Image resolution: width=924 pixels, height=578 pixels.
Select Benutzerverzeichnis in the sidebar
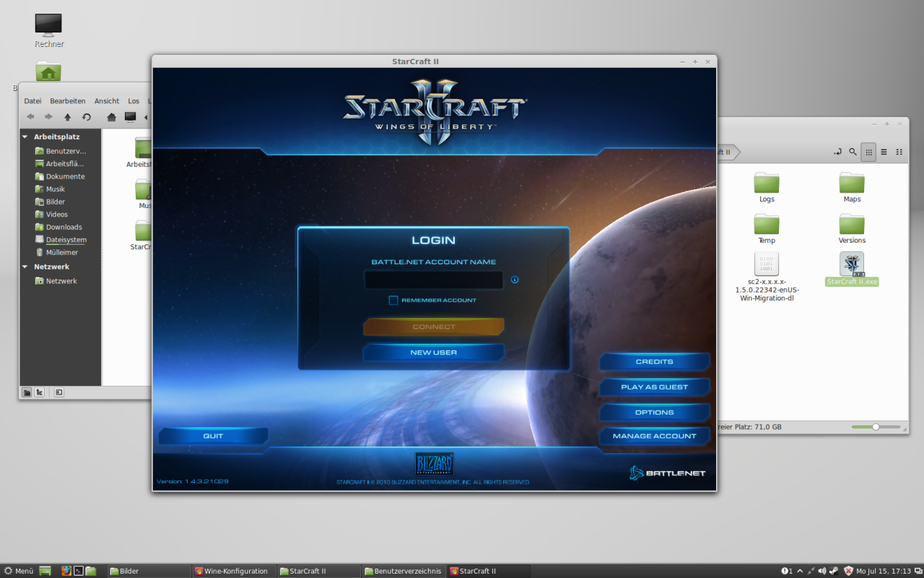pyautogui.click(x=61, y=151)
